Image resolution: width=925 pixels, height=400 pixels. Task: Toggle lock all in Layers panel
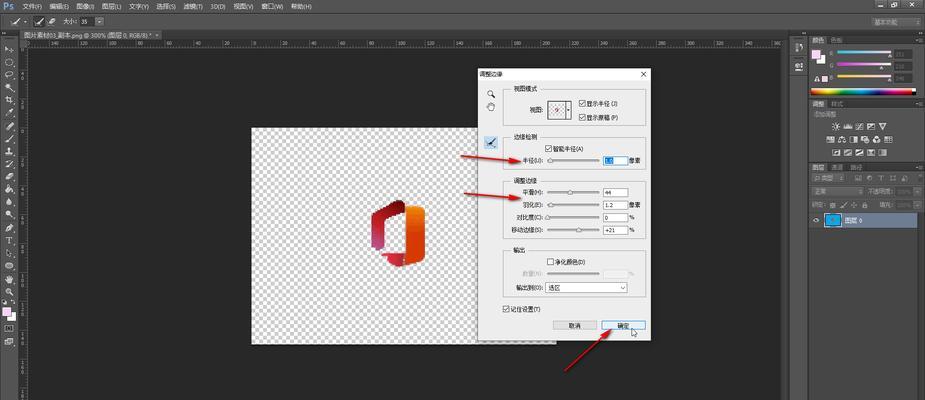pos(864,205)
